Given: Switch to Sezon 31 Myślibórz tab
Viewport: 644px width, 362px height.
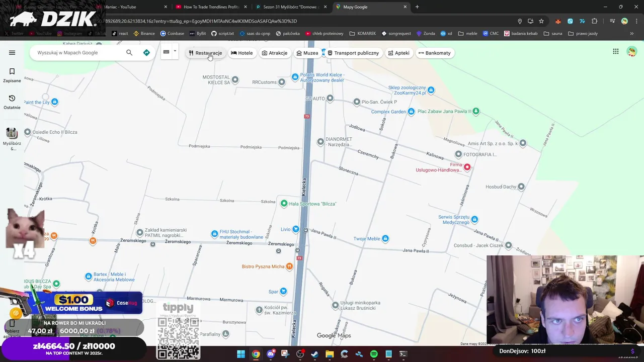Looking at the screenshot, I should coord(291,7).
